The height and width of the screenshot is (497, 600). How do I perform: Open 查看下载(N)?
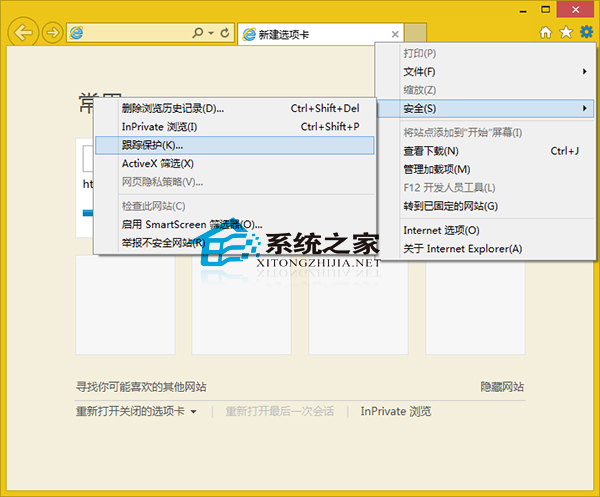click(x=485, y=151)
